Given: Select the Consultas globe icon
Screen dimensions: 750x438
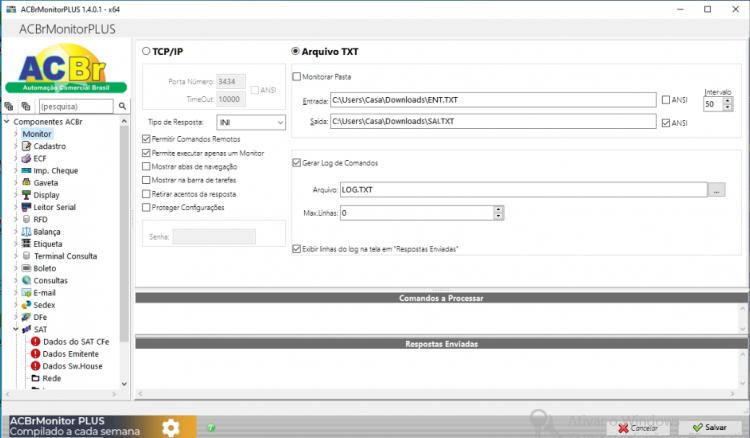Looking at the screenshot, I should (26, 280).
